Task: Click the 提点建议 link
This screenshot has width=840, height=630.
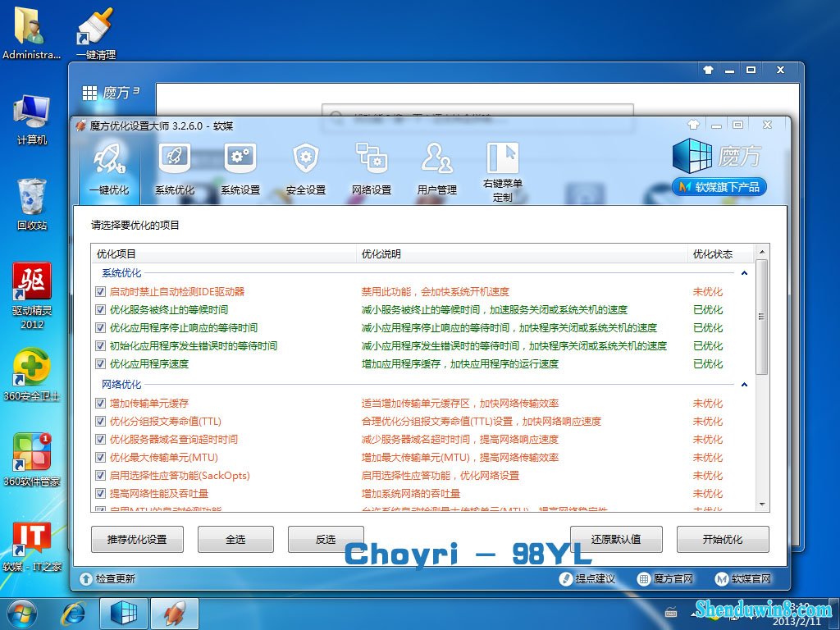Action: tap(595, 579)
